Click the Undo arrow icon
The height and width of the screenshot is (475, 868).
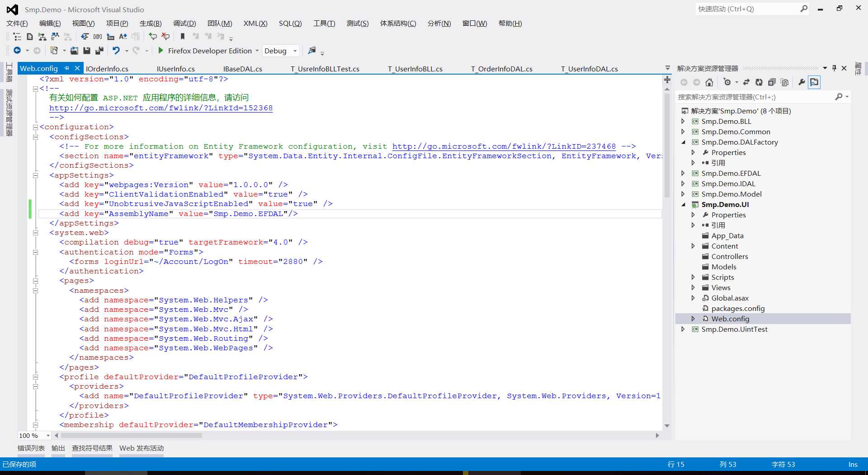pos(116,51)
